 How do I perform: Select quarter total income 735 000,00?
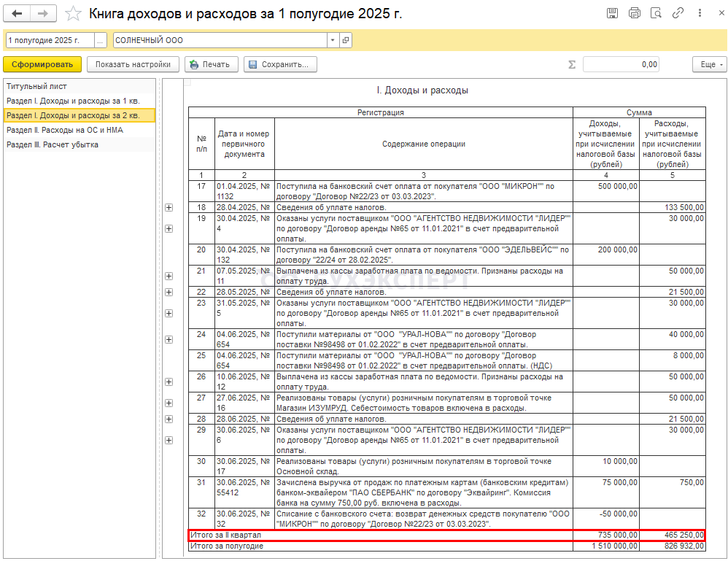[606, 535]
